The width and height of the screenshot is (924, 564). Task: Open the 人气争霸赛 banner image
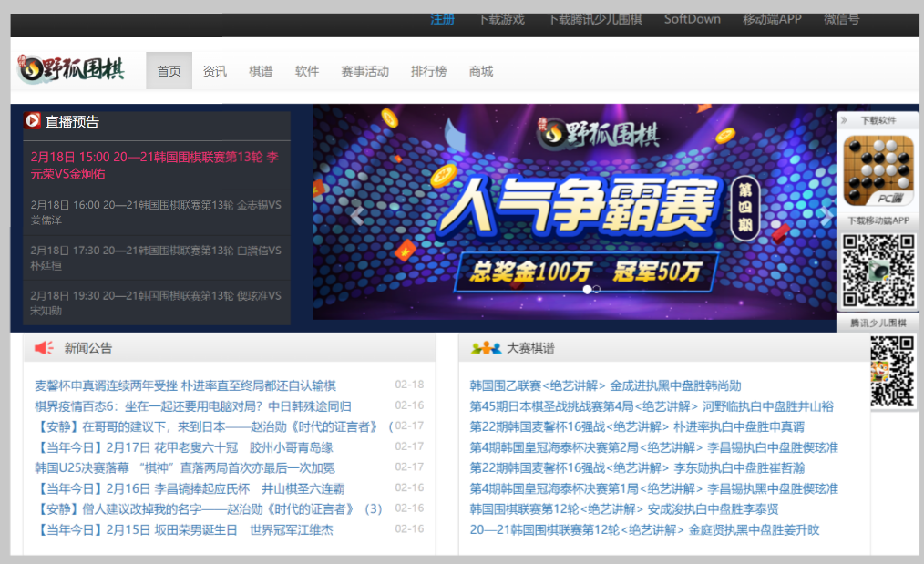pos(575,212)
